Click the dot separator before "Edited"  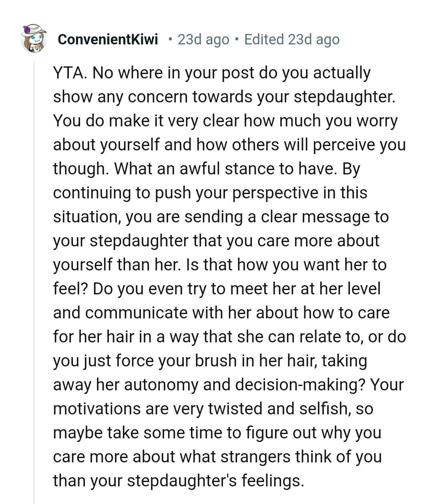(x=237, y=40)
